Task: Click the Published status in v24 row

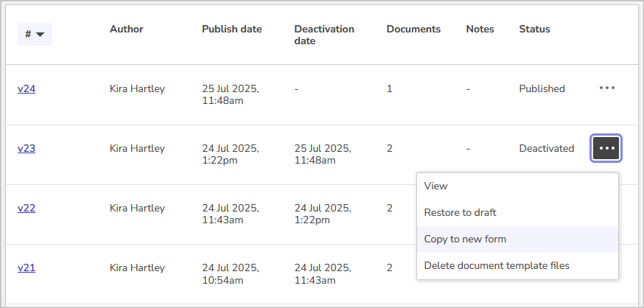Action: 542,88
